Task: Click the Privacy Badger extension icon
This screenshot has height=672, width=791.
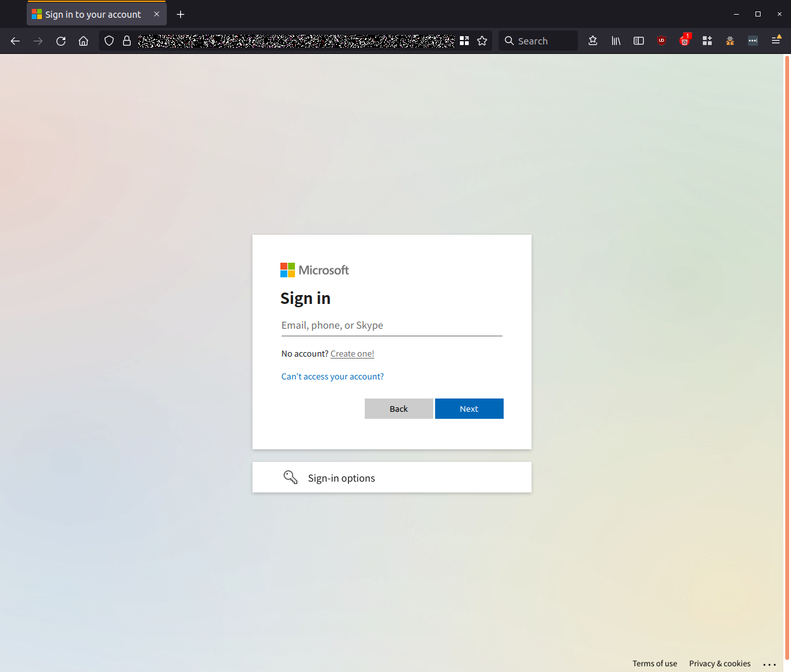Action: click(729, 40)
